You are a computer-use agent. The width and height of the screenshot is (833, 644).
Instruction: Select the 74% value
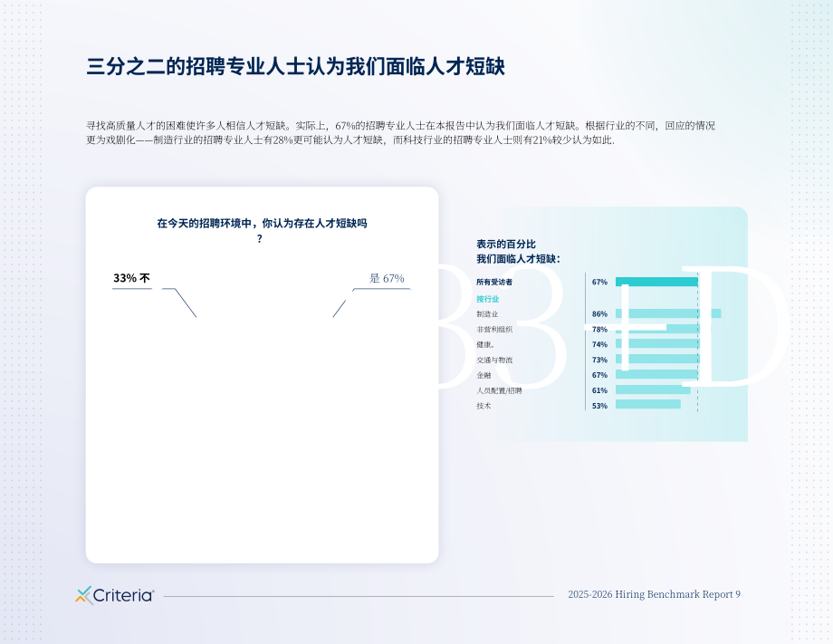coord(599,344)
